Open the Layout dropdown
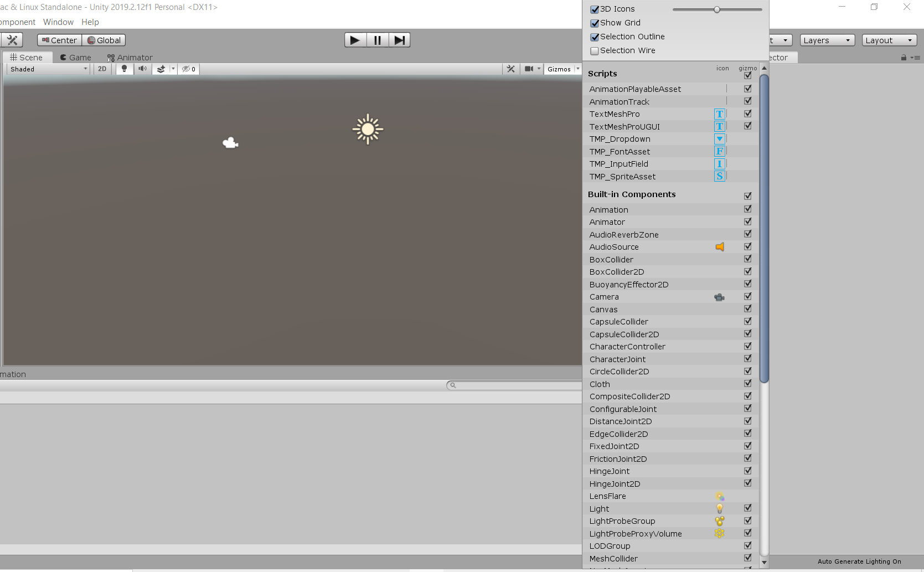This screenshot has width=924, height=572. coord(889,40)
